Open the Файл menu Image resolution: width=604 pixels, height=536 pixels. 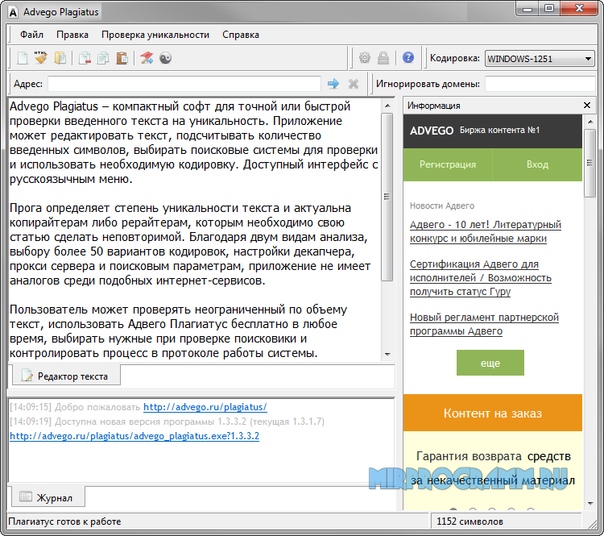(x=32, y=35)
